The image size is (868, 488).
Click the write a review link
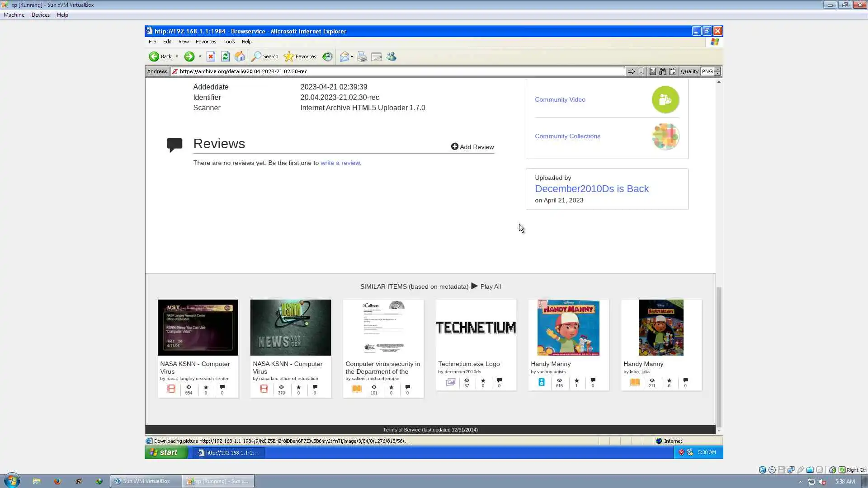tap(340, 163)
